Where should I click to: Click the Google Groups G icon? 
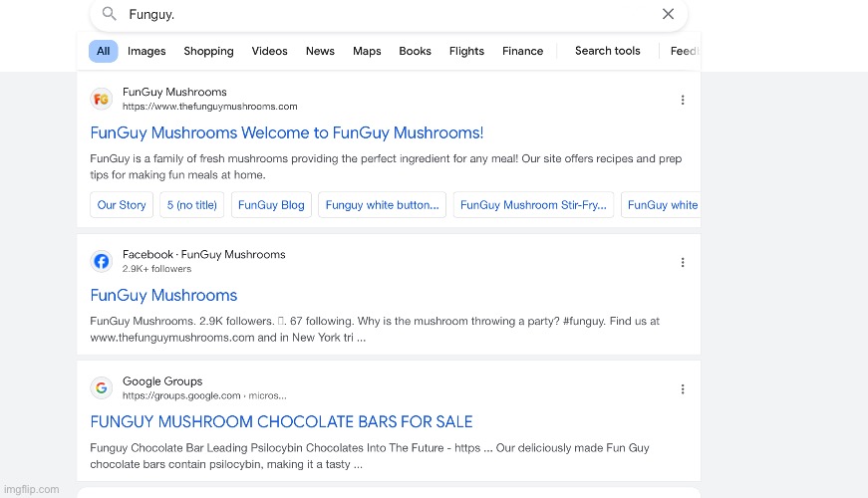point(102,387)
